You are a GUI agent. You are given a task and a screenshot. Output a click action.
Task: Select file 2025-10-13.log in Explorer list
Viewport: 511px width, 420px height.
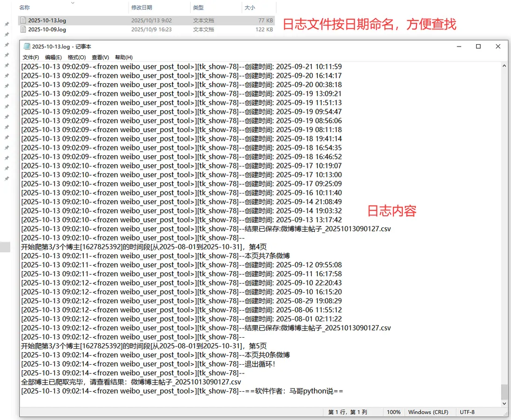pyautogui.click(x=146, y=20)
